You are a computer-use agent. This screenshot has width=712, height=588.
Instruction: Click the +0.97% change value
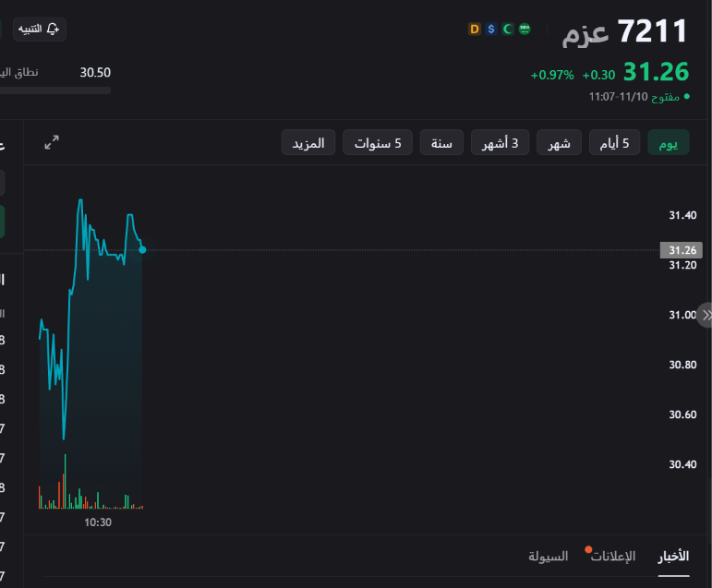pos(552,75)
